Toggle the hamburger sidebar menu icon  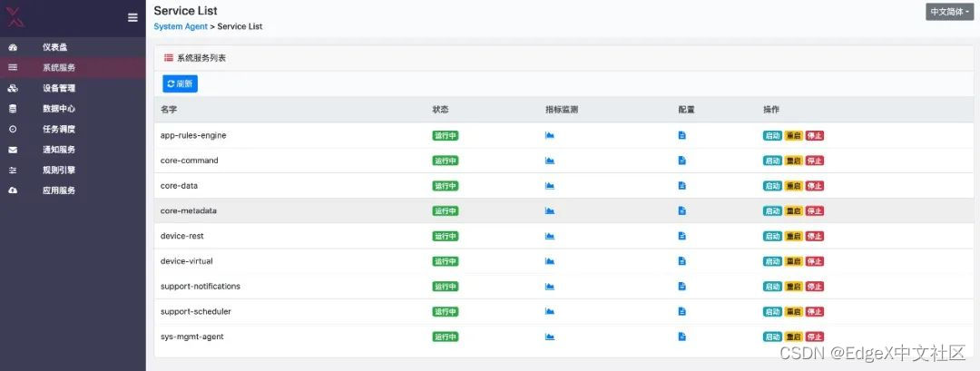click(x=132, y=17)
